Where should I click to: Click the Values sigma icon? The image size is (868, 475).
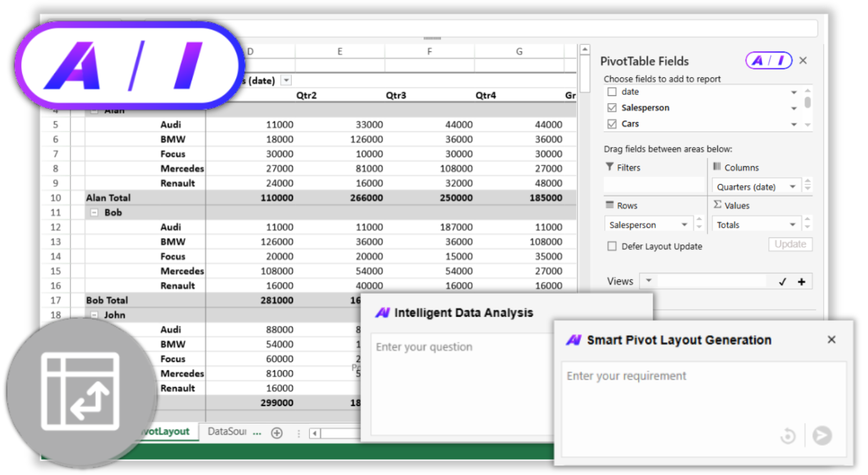click(x=717, y=205)
